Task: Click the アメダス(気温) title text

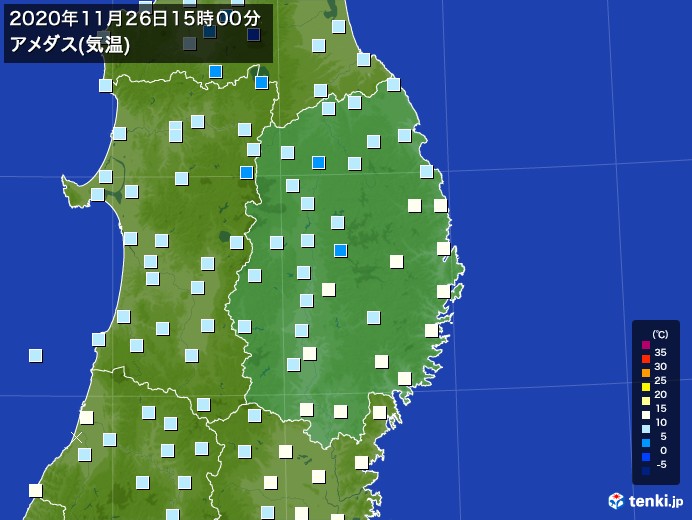Action: coord(70,45)
